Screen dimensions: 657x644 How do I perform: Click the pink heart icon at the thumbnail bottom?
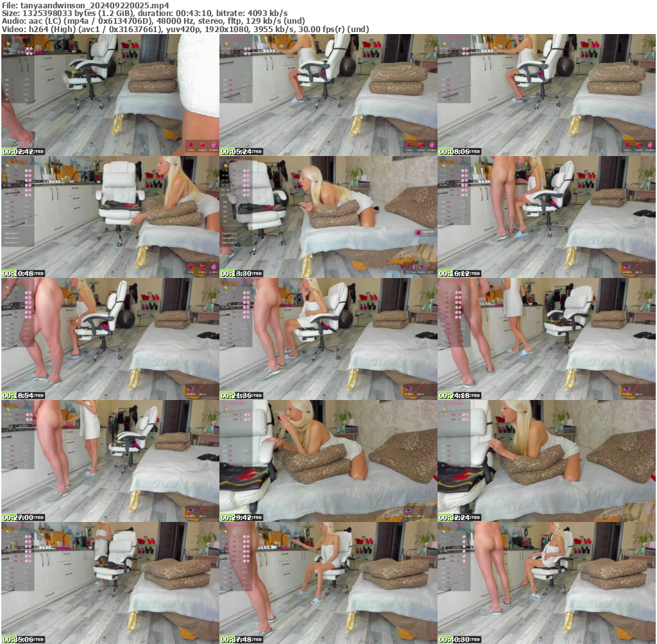click(191, 144)
